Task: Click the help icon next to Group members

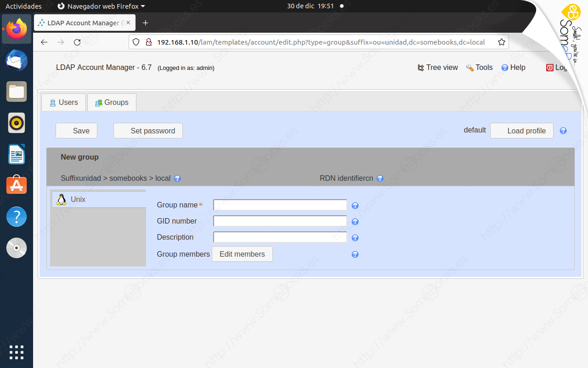Action: (355, 254)
